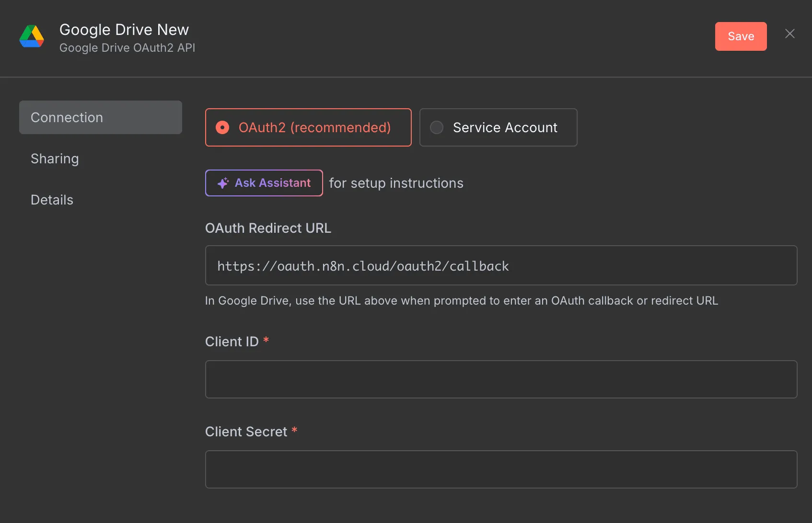Select the OAuth2 (recommended) radio button
812x523 pixels.
[x=222, y=127]
